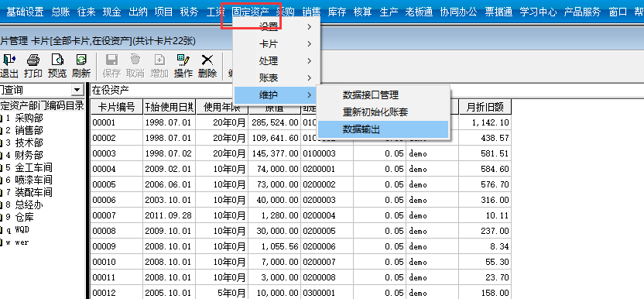Choose 数据输出 from submenu
The image size is (644, 299).
(x=383, y=129)
